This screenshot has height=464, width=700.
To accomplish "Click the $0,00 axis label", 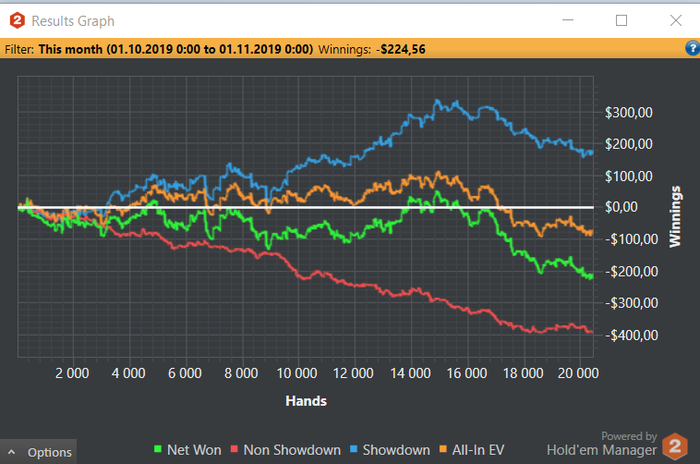I will 621,207.
